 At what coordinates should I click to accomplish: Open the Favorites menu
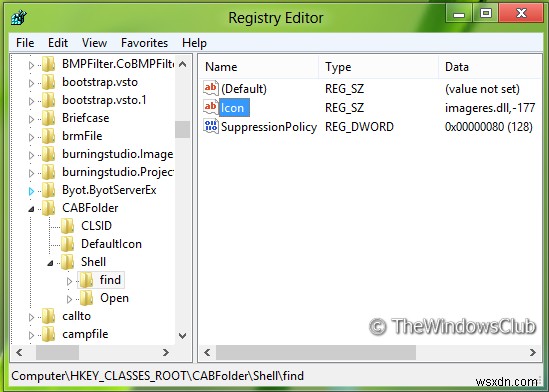click(x=144, y=43)
